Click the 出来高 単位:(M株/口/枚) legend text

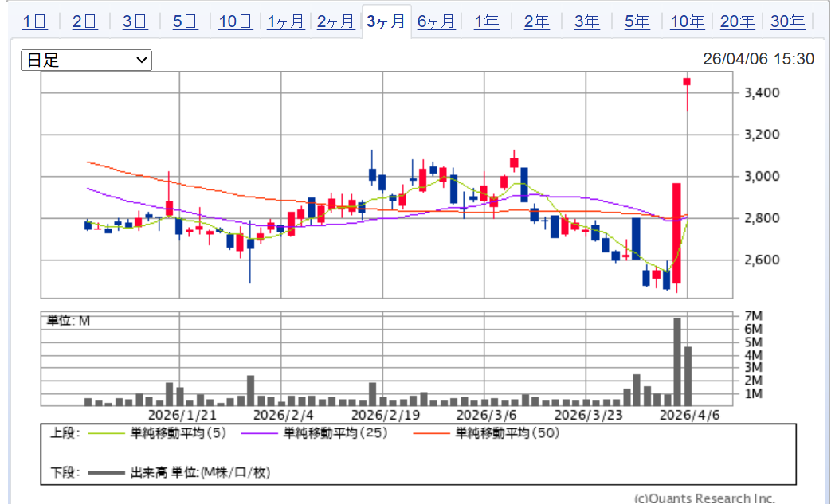(200, 472)
